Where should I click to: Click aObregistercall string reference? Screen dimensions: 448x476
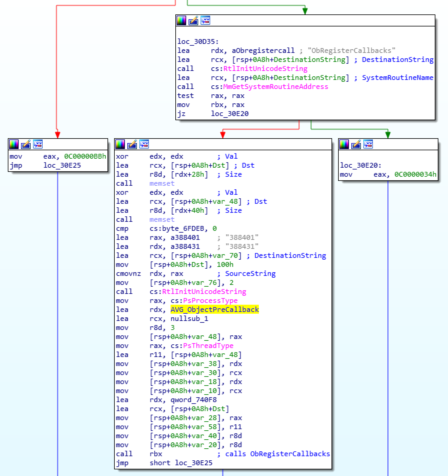[263, 50]
